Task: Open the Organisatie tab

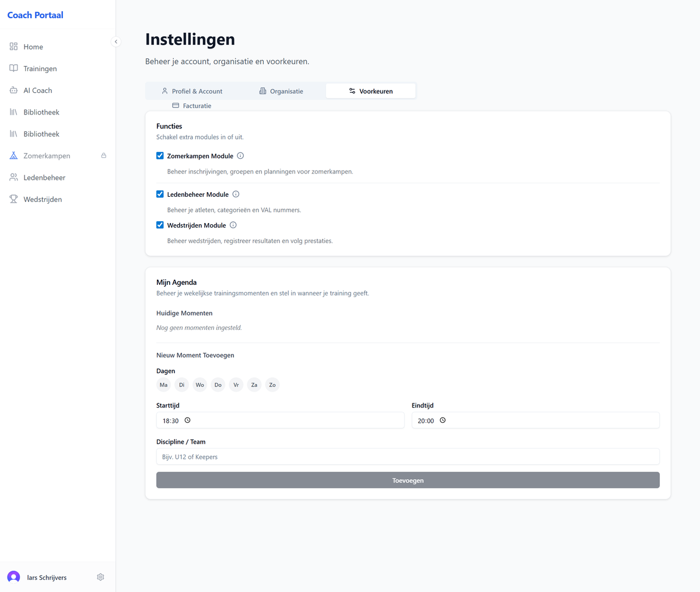Action: [281, 91]
